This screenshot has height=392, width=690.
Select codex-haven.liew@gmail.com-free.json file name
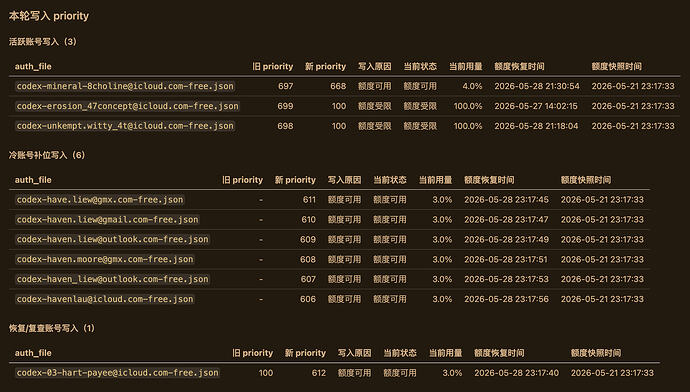tap(107, 220)
